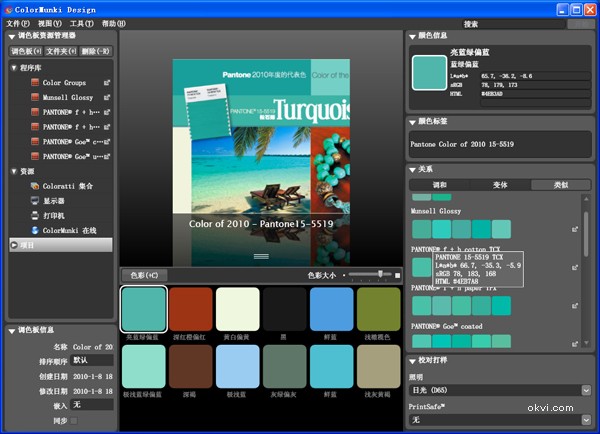Open ColorMunki 在线 globe icon

[x=35, y=230]
